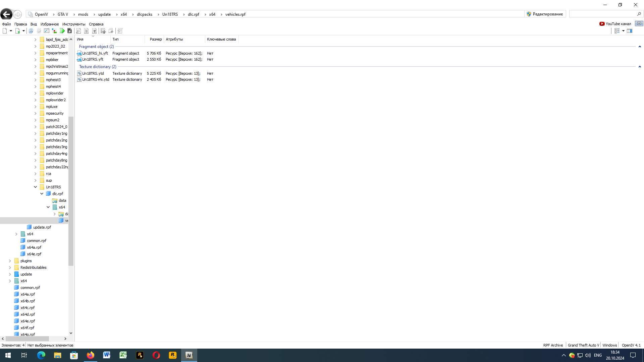Screen dimensions: 644x362
Task: Click the colored blocks defragmentation icon
Action: (x=54, y=31)
